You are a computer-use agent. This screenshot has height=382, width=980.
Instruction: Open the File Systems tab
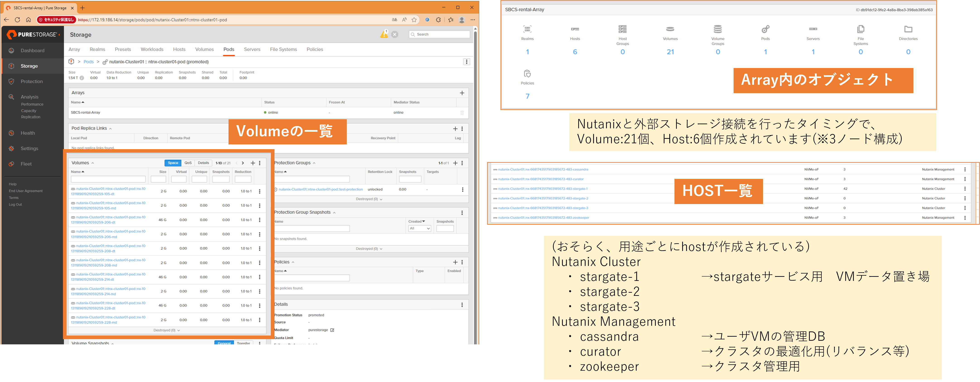point(283,49)
